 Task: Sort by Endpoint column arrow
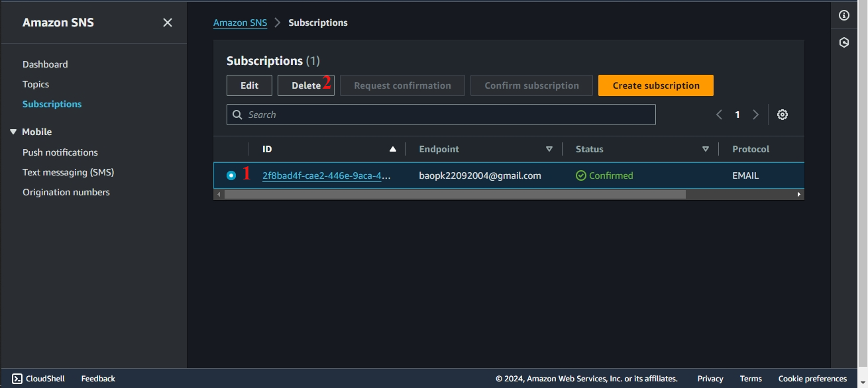[x=549, y=149]
